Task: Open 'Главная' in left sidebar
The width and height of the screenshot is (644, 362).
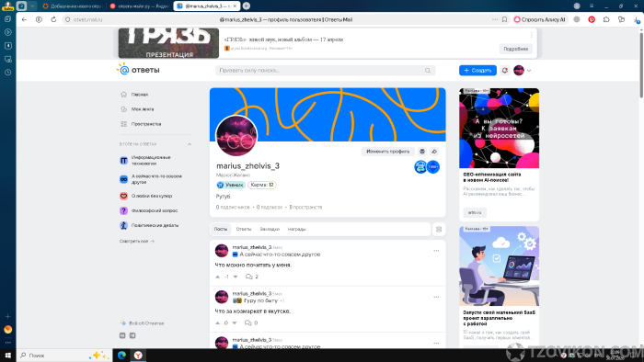Action: coord(134,95)
